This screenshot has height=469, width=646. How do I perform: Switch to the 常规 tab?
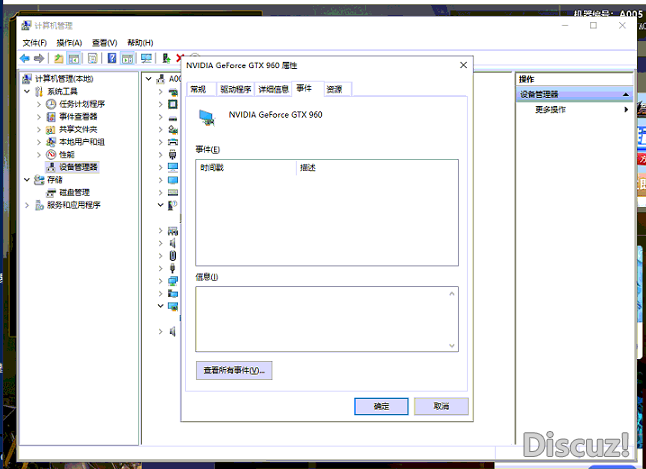201,89
